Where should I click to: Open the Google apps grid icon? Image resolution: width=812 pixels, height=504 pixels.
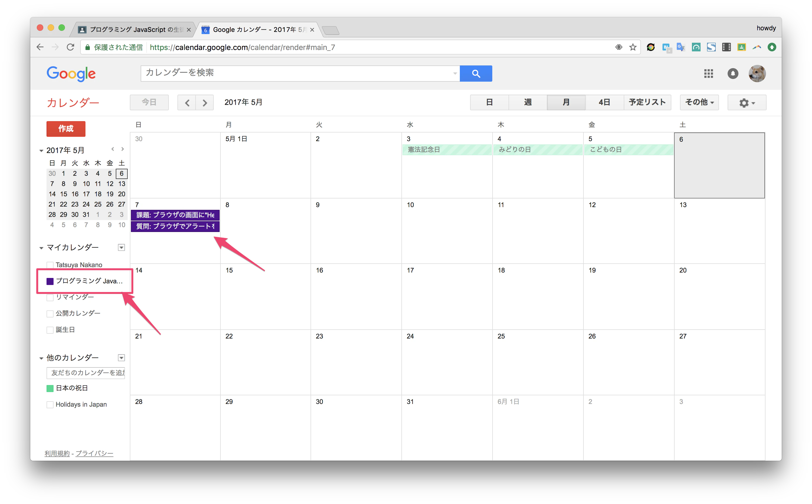(708, 73)
